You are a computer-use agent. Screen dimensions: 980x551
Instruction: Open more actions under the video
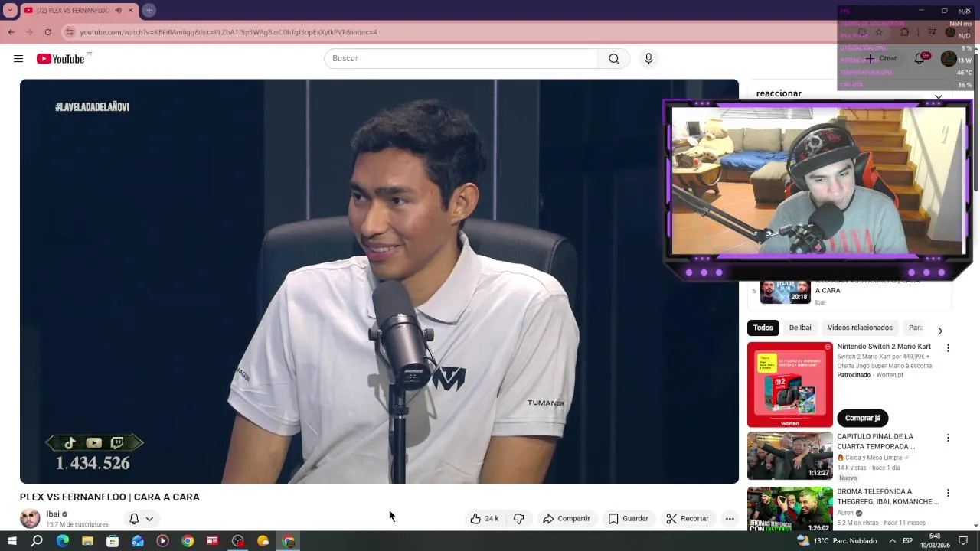(x=730, y=519)
